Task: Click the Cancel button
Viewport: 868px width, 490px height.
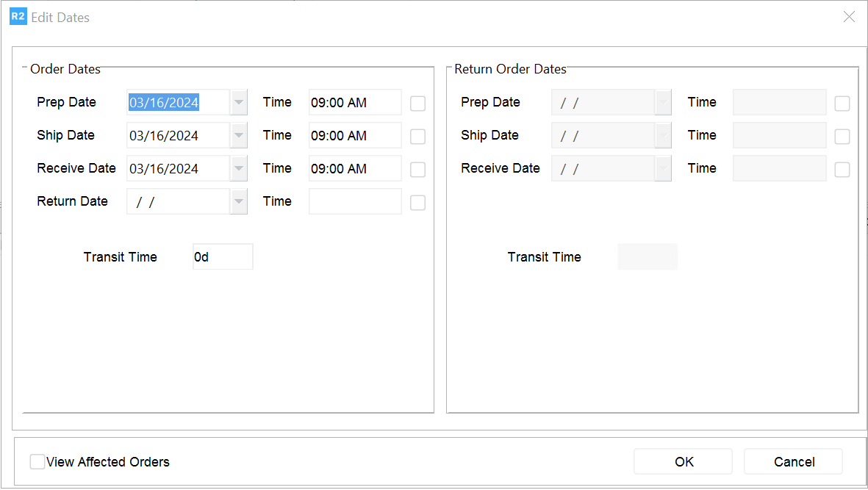Action: click(x=793, y=462)
